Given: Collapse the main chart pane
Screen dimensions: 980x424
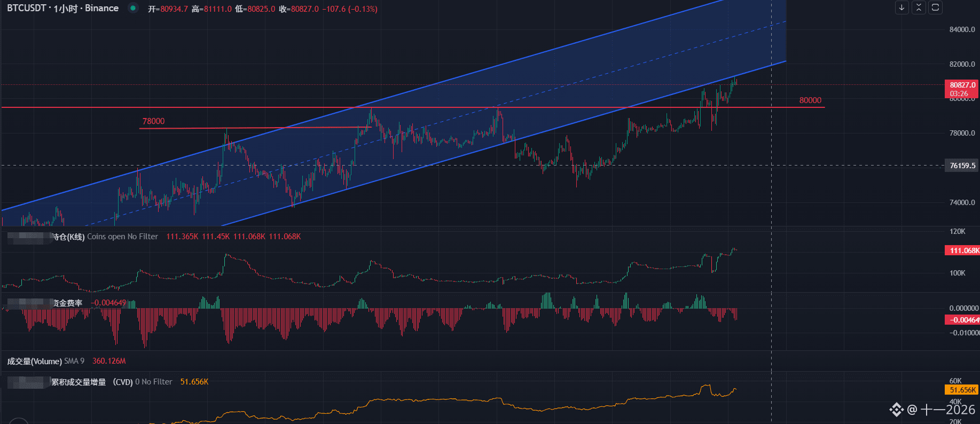Looking at the screenshot, I should [x=919, y=7].
